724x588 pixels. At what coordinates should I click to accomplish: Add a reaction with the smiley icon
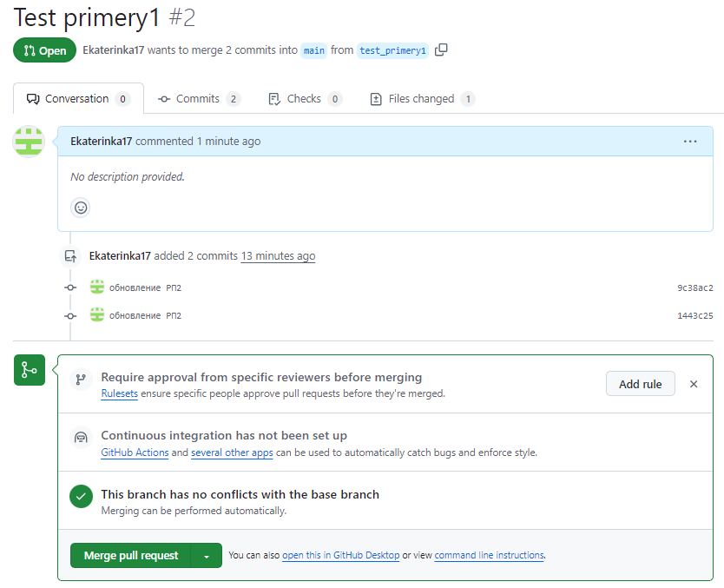(x=81, y=208)
